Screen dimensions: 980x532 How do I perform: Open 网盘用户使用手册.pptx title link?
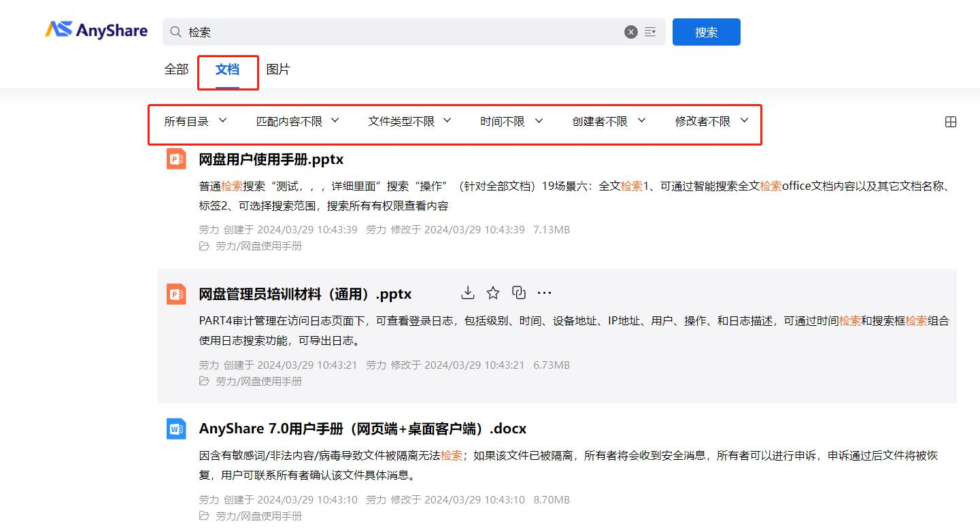tap(271, 159)
